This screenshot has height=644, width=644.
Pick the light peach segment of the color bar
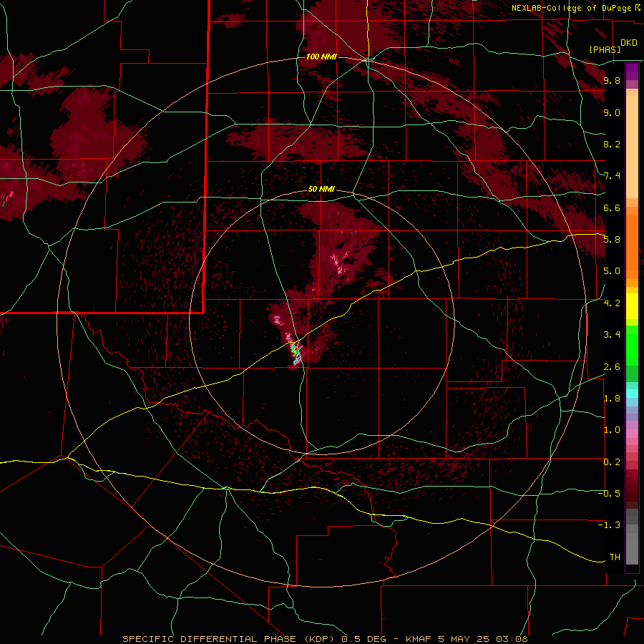pyautogui.click(x=632, y=147)
